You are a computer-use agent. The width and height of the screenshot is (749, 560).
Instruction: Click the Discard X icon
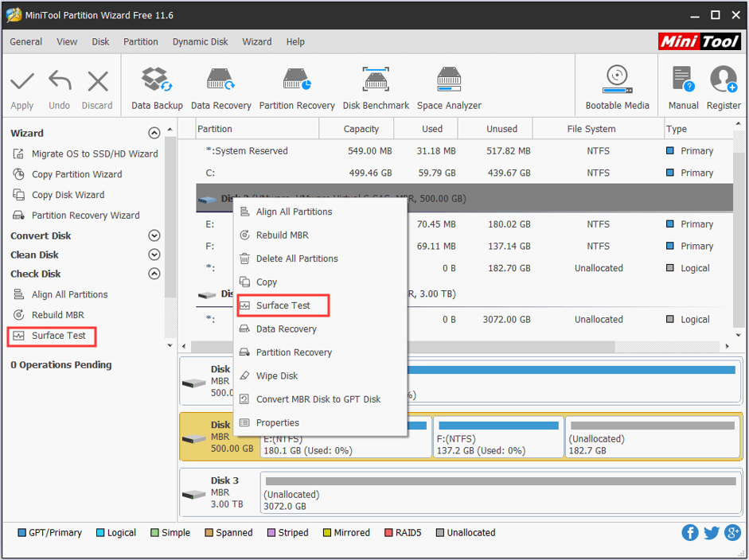(98, 81)
